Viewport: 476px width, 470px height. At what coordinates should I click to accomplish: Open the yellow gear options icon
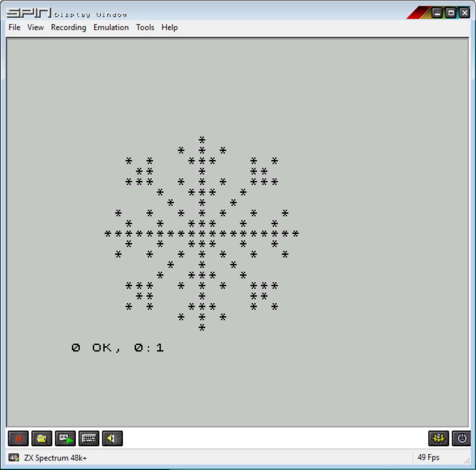coord(439,438)
